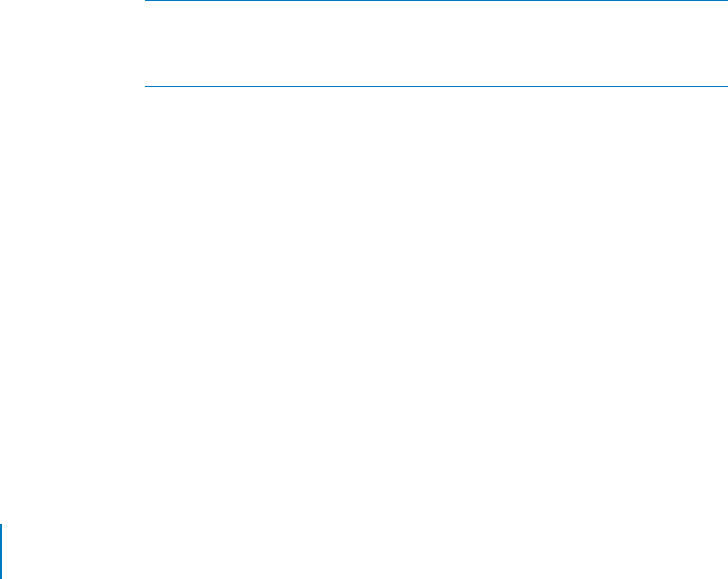The width and height of the screenshot is (728, 579).
Task: Activate the blue accent bar on the page border
Action: pos(1,551)
